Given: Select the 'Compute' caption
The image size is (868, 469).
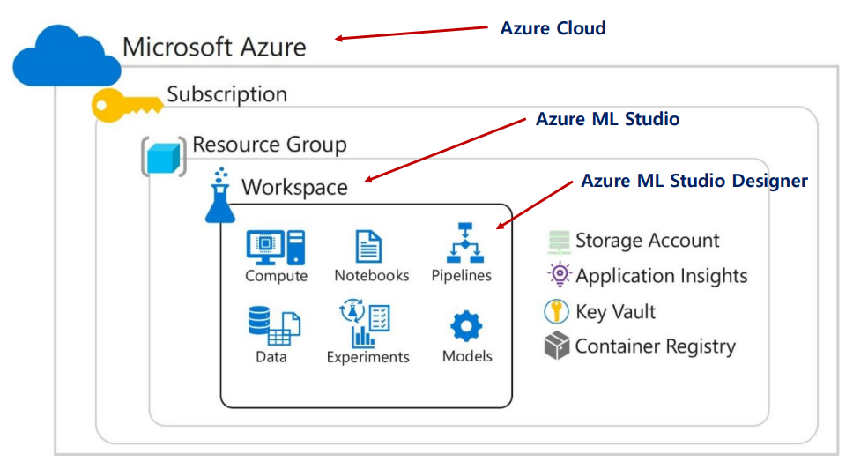Looking at the screenshot, I should (276, 276).
